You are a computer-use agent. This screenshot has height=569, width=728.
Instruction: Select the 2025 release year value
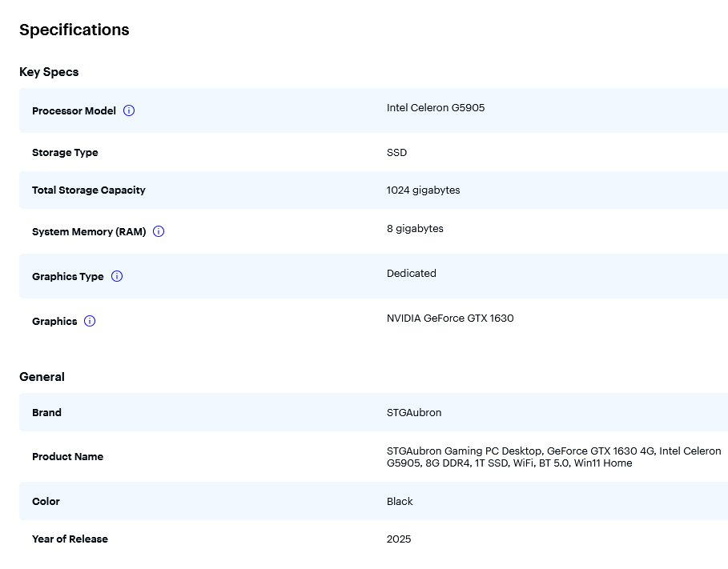[x=398, y=539]
